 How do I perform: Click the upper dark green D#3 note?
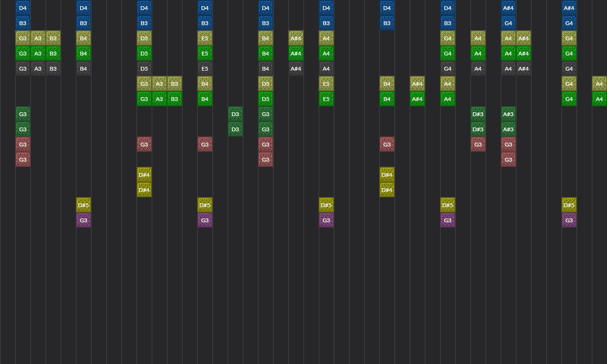click(x=478, y=114)
